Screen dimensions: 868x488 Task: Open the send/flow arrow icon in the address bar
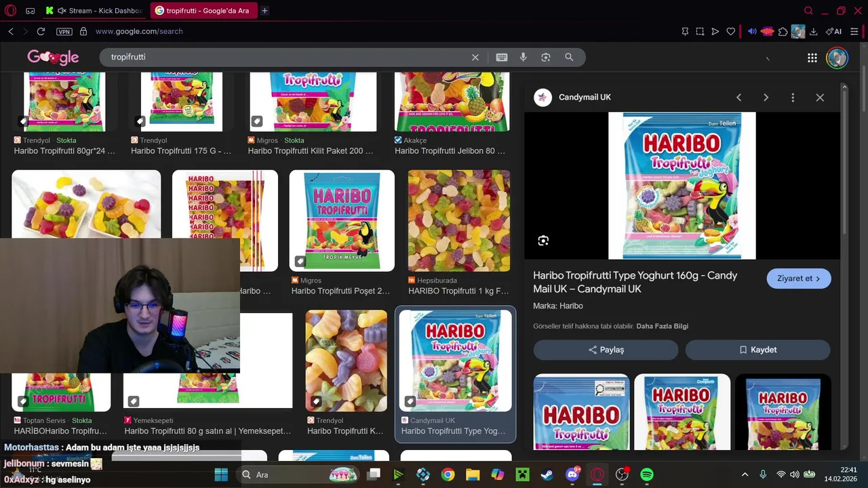tap(715, 31)
